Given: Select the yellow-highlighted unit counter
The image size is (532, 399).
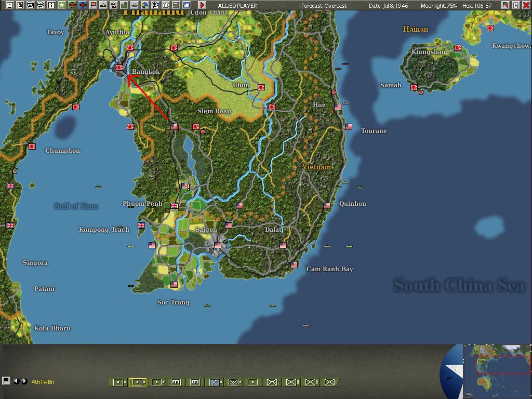Looking at the screenshot, I should pyautogui.click(x=137, y=382).
